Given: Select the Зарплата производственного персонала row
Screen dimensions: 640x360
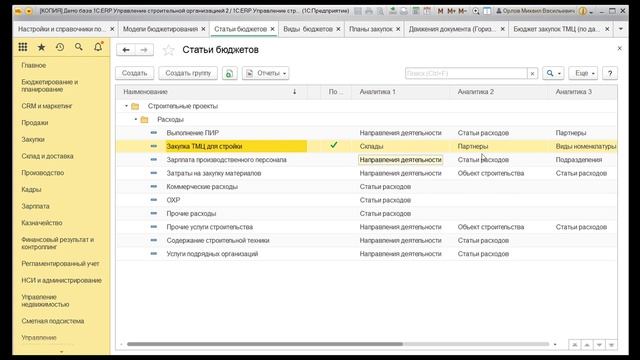Looking at the screenshot, I should coord(366,160).
